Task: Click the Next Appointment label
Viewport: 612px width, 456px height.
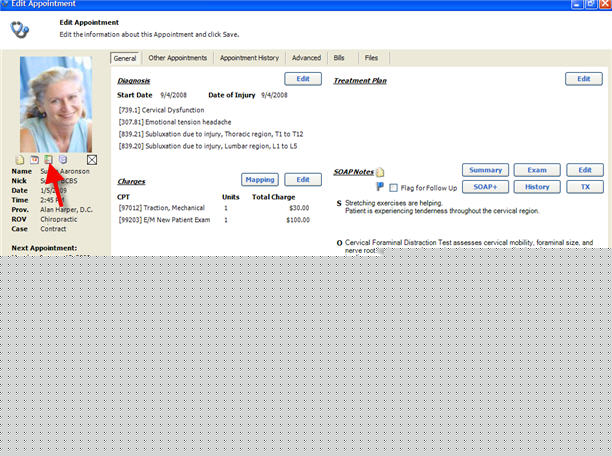Action: coord(44,248)
